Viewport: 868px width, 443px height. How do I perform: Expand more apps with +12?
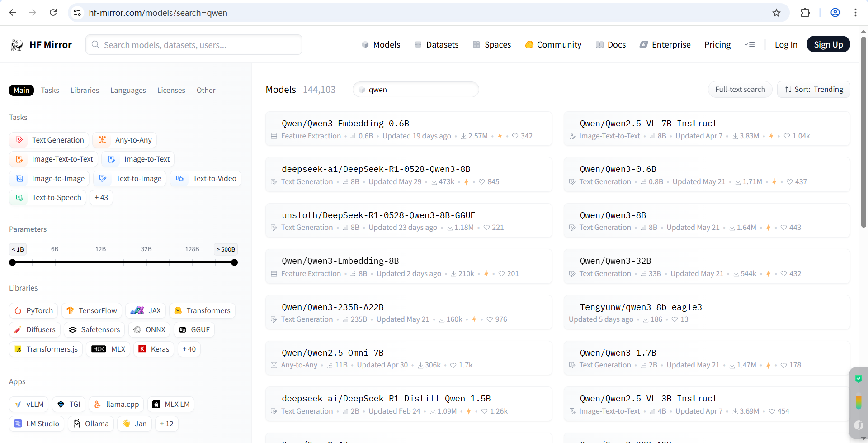click(x=167, y=424)
